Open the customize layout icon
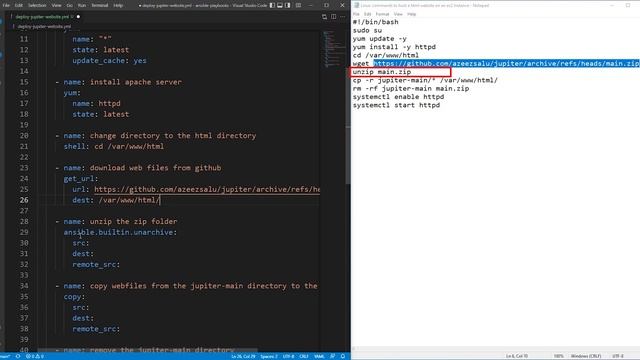Image resolution: width=640 pixels, height=360 pixels. (x=298, y=5)
